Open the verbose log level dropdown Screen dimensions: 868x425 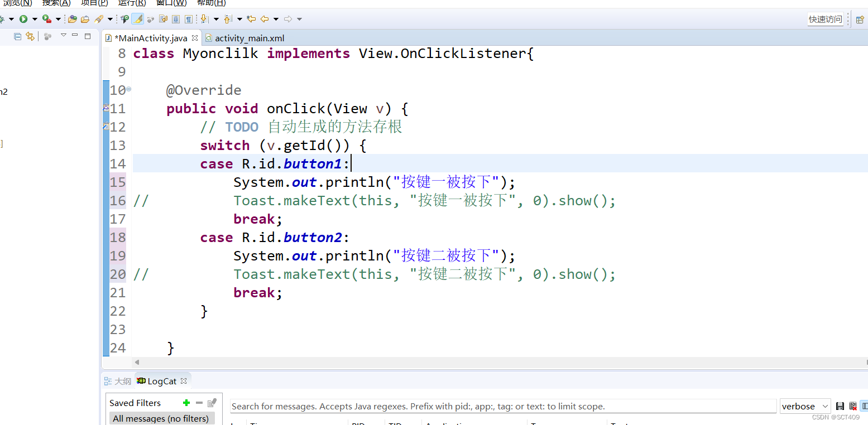pyautogui.click(x=805, y=406)
